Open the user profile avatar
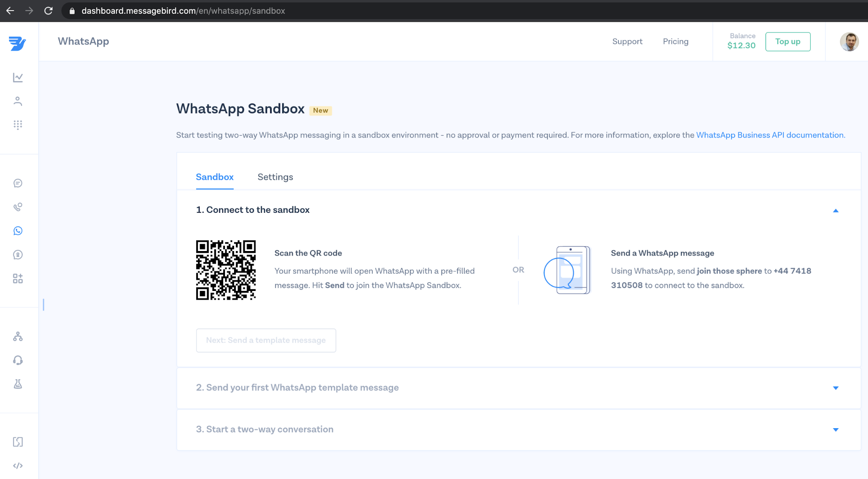868x479 pixels. [x=849, y=42]
